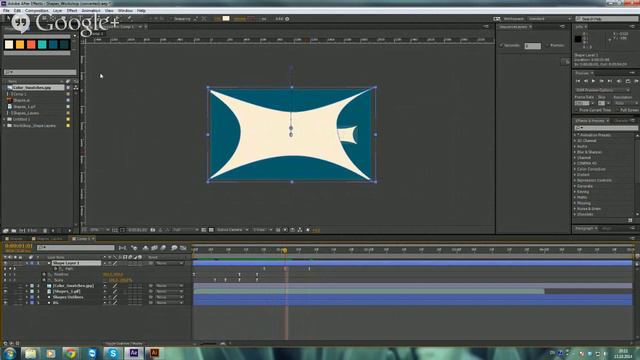
Task: Step to next frame in Preview panel
Action: [x=602, y=81]
